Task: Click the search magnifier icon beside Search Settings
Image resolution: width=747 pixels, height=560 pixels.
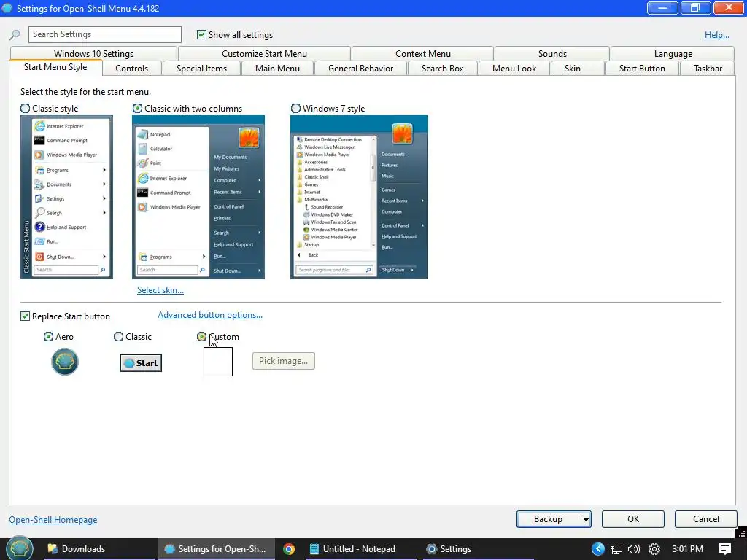Action: click(x=15, y=35)
